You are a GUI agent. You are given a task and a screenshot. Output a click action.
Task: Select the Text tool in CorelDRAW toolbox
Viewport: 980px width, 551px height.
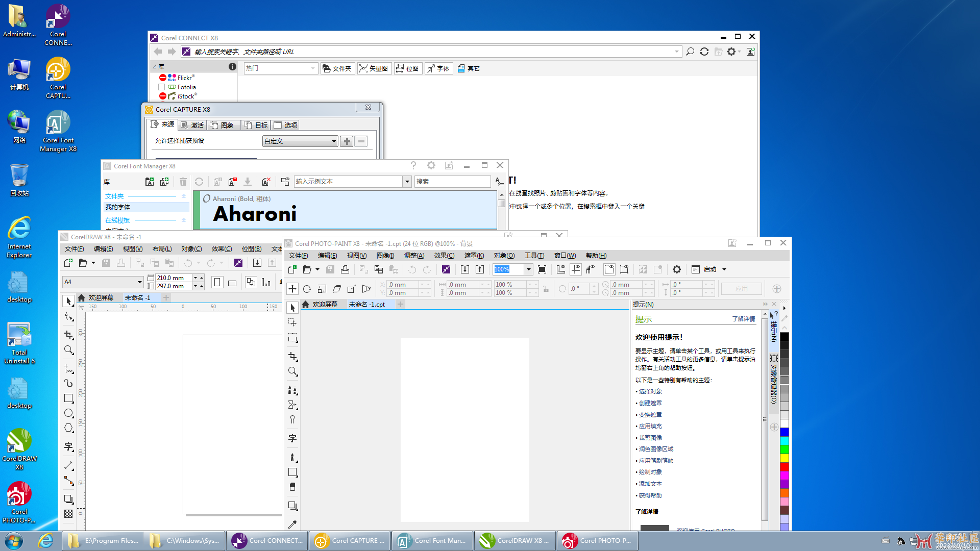coord(68,447)
